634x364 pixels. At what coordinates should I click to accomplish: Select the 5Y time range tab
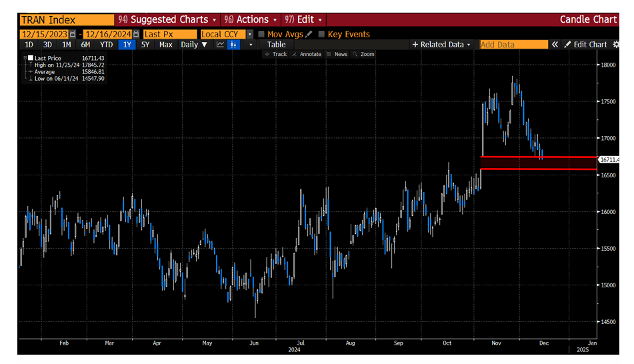(x=145, y=45)
